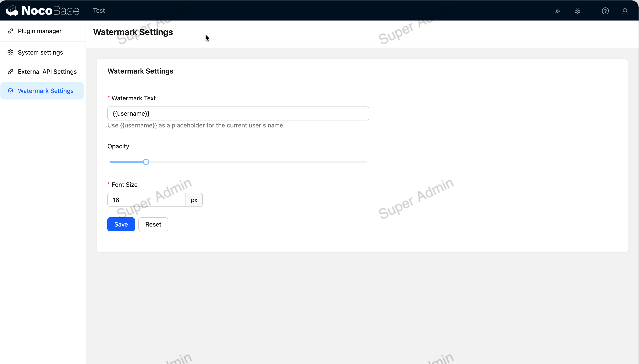Click the Save button
The width and height of the screenshot is (639, 364).
point(121,224)
